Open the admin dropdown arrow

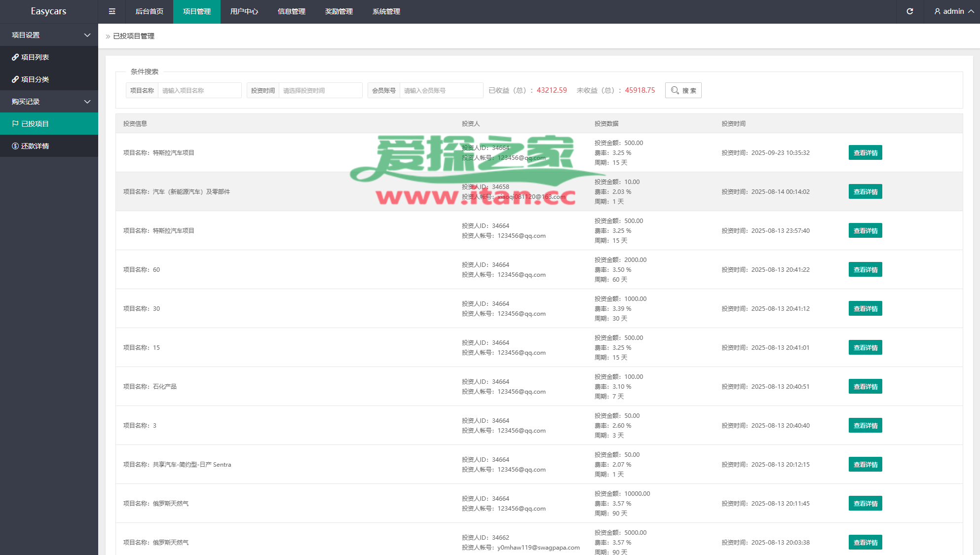point(971,11)
